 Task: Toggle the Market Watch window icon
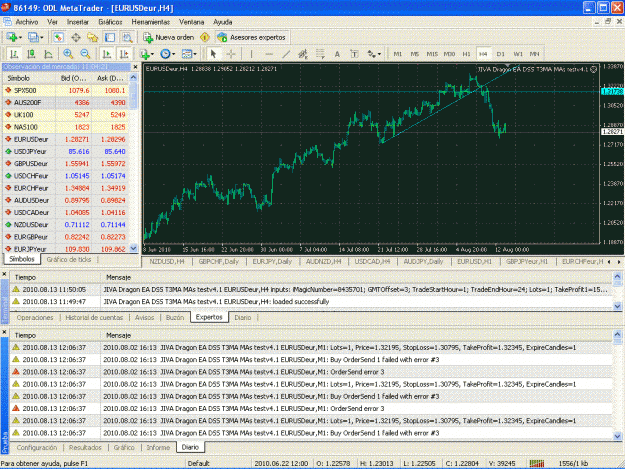[59, 37]
